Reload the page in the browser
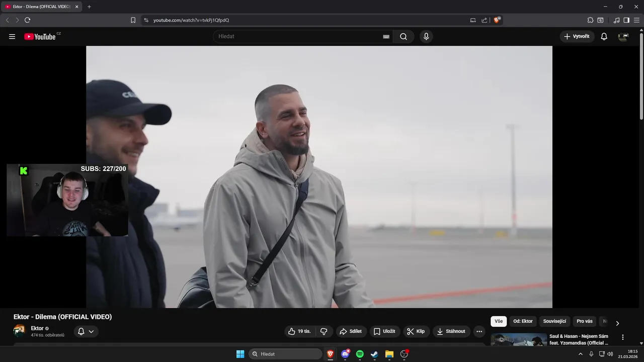This screenshot has height=362, width=644. [x=27, y=20]
